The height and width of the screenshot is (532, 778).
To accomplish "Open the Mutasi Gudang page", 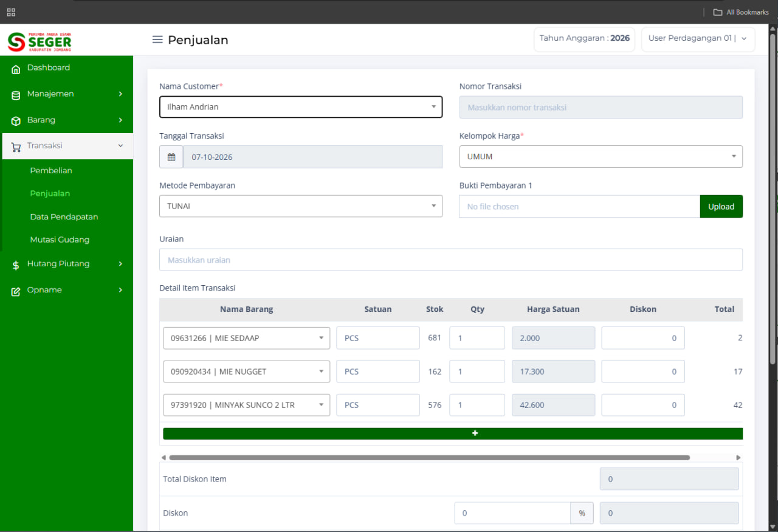I will tap(60, 240).
